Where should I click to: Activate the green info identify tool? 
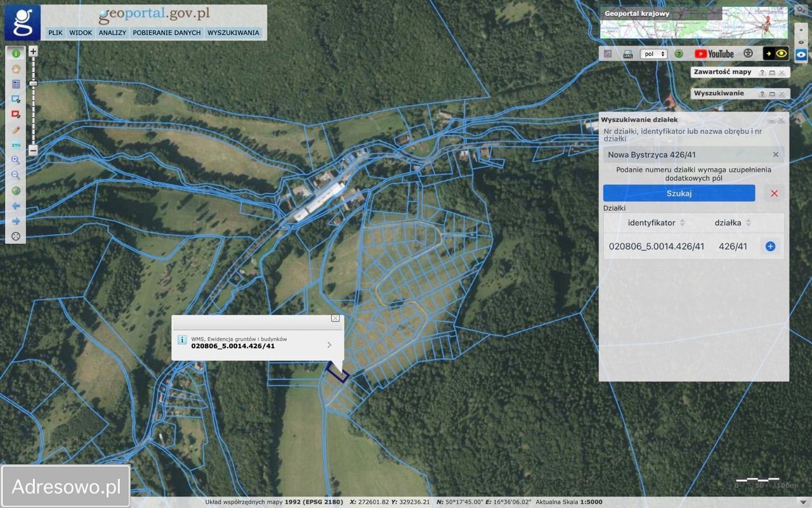pyautogui.click(x=16, y=53)
